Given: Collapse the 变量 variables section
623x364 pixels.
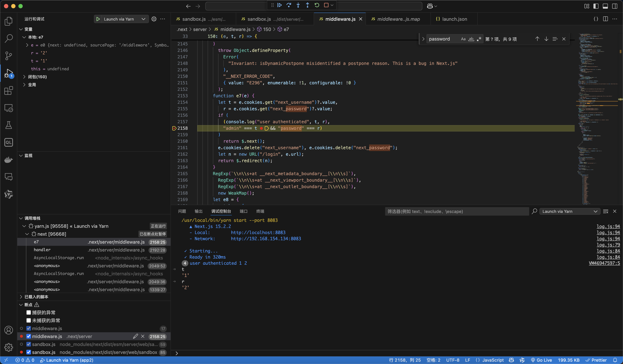Looking at the screenshot, I should pyautogui.click(x=21, y=29).
